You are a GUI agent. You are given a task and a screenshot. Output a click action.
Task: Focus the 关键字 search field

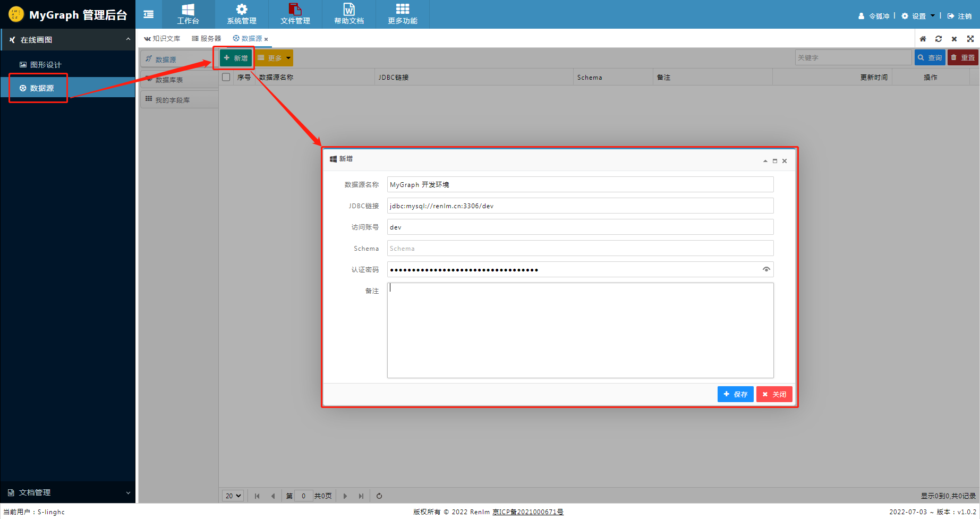coord(853,57)
